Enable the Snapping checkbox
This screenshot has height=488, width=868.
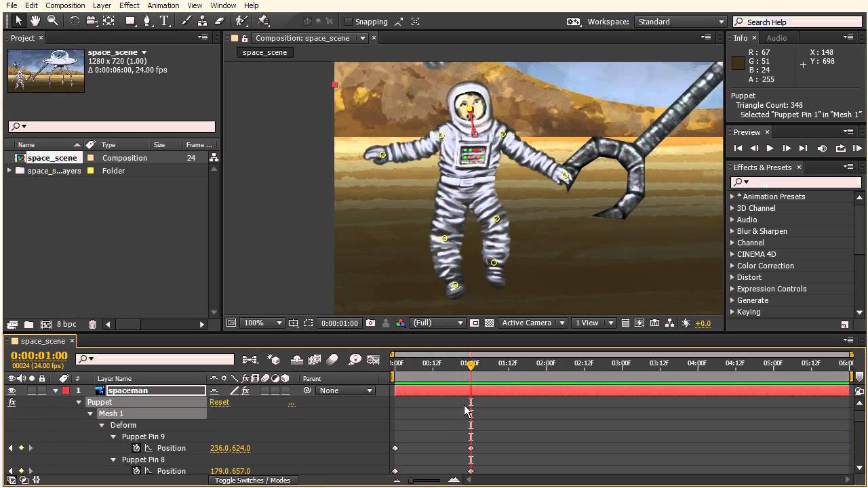point(349,22)
